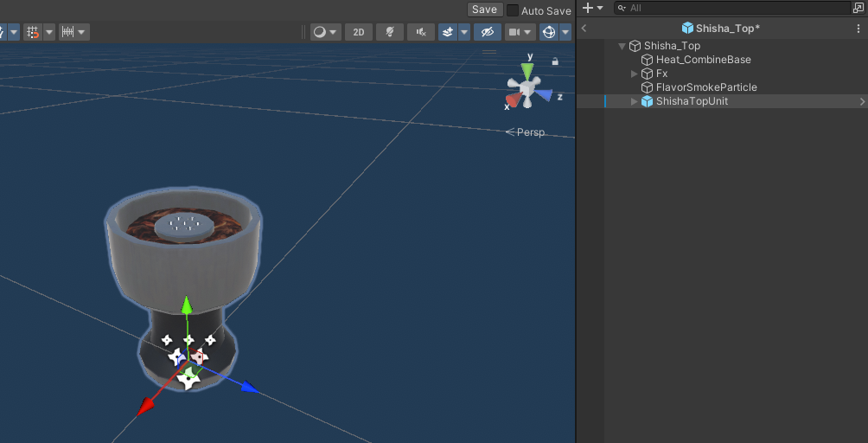Open dropdown arrow beside cut-off leftmost toolbar tool
The height and width of the screenshot is (443, 868).
tap(14, 32)
